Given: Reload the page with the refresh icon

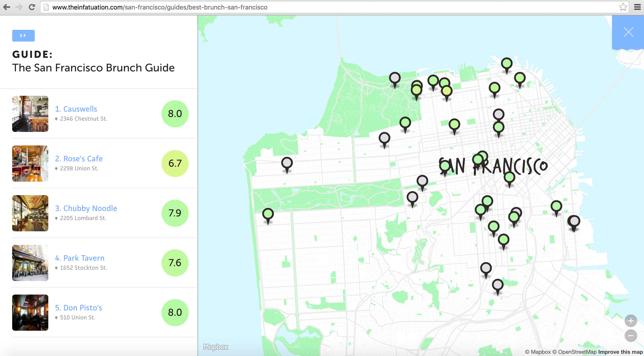Looking at the screenshot, I should [x=32, y=7].
